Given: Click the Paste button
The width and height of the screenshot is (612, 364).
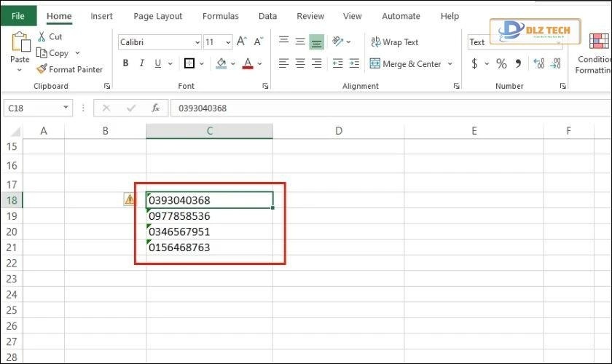Looking at the screenshot, I should pos(20,50).
